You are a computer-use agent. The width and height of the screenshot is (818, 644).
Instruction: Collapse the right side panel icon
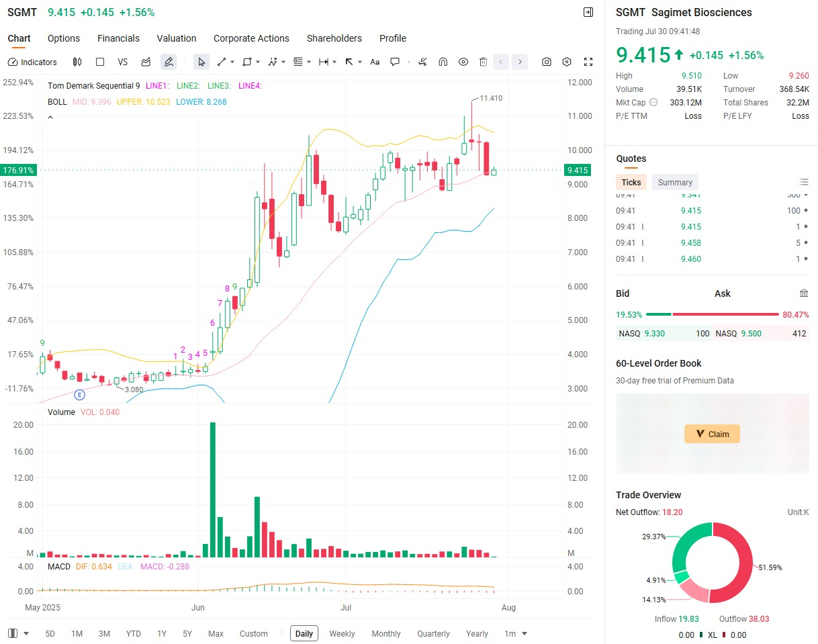point(588,12)
